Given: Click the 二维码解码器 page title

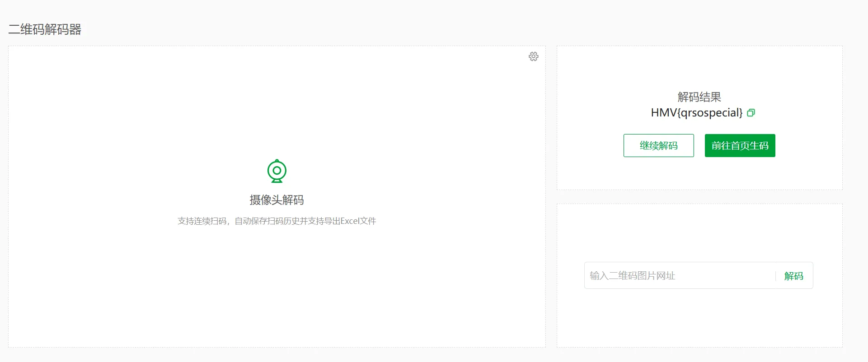Looking at the screenshot, I should [45, 30].
